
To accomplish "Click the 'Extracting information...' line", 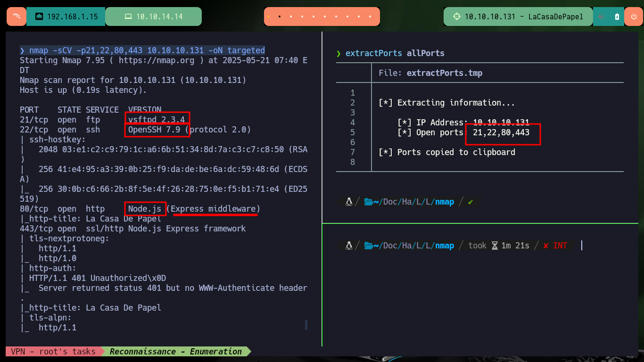I will 447,103.
